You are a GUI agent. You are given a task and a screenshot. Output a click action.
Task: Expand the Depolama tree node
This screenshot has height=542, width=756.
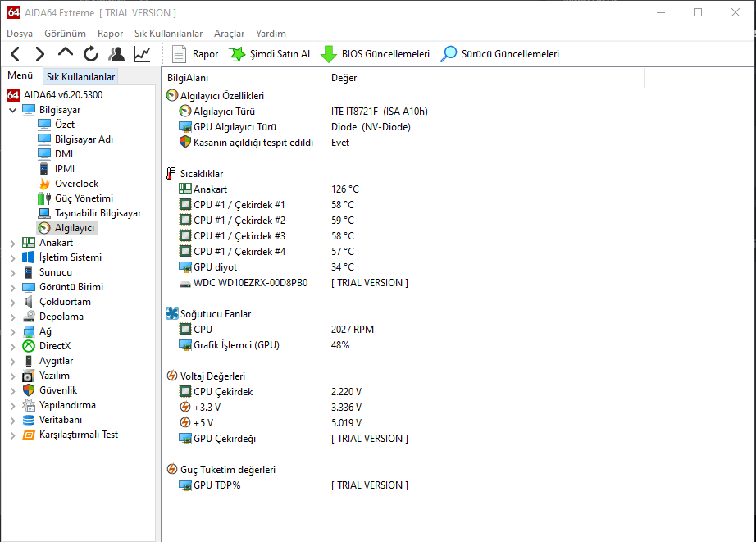[x=13, y=317]
